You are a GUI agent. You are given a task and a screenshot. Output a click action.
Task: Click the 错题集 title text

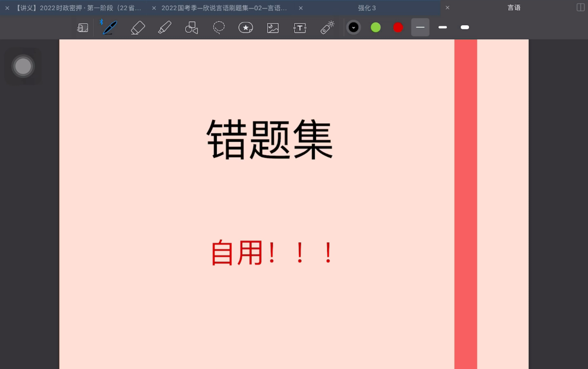[270, 140]
